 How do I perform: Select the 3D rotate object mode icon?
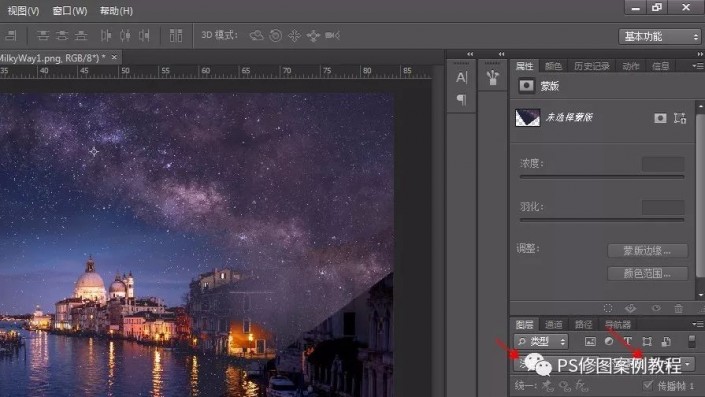(256, 35)
